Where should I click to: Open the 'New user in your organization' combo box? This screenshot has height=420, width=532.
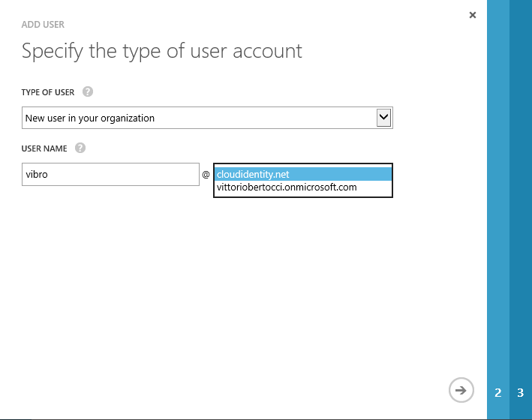pos(207,118)
